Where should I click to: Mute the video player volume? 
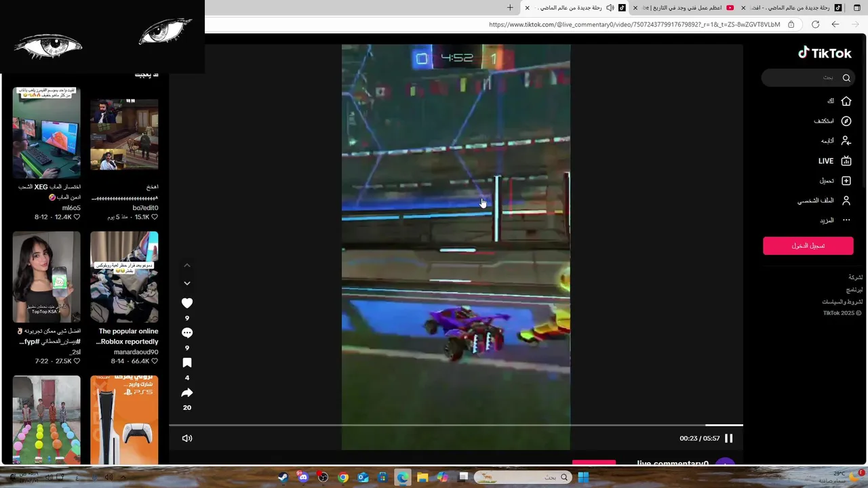[187, 439]
